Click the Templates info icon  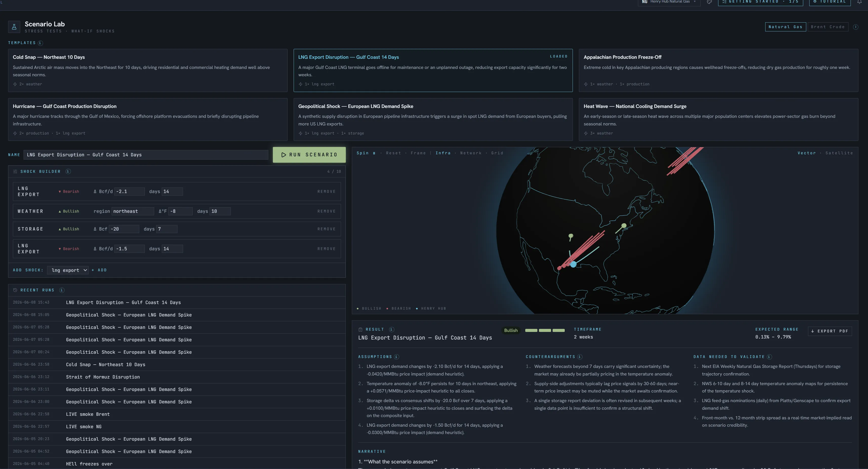tap(40, 43)
